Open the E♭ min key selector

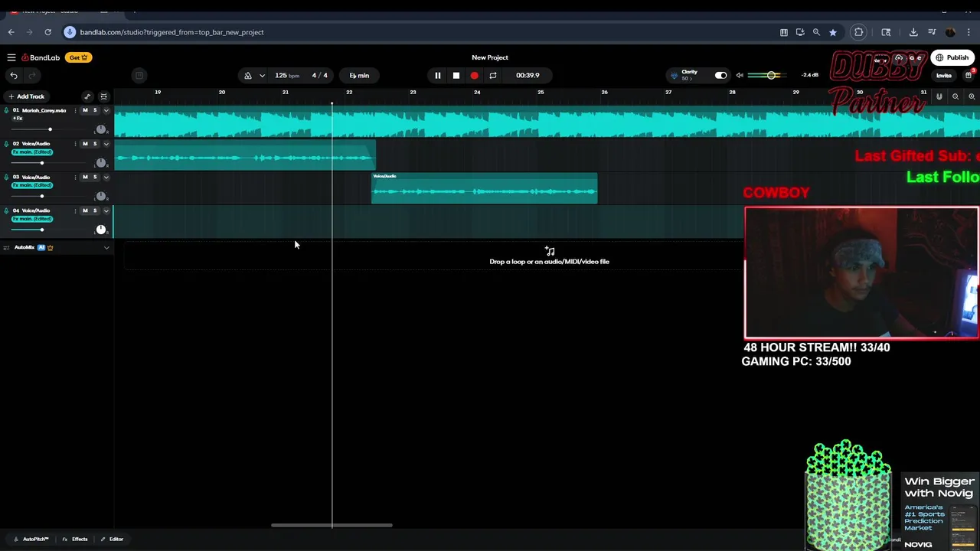(x=359, y=75)
